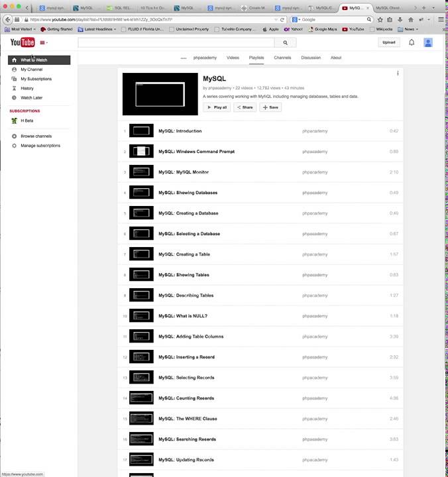Switch to the Playlists tab
The image size is (448, 477).
256,58
